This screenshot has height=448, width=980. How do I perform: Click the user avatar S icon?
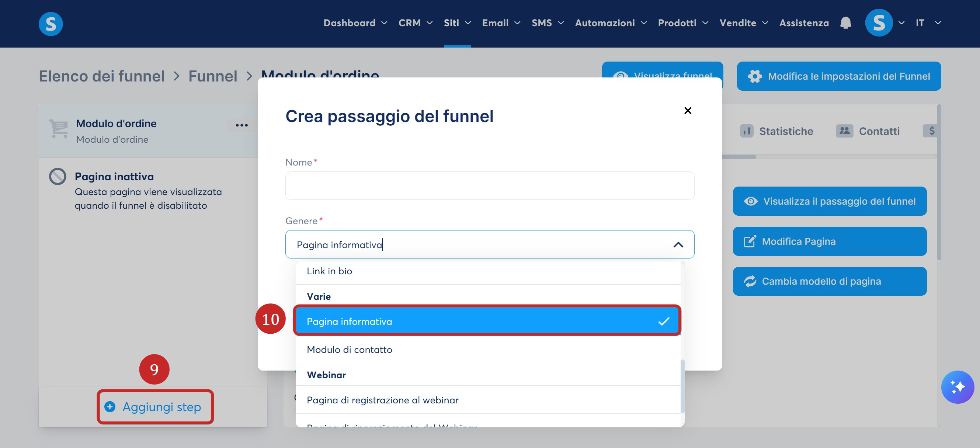(879, 23)
